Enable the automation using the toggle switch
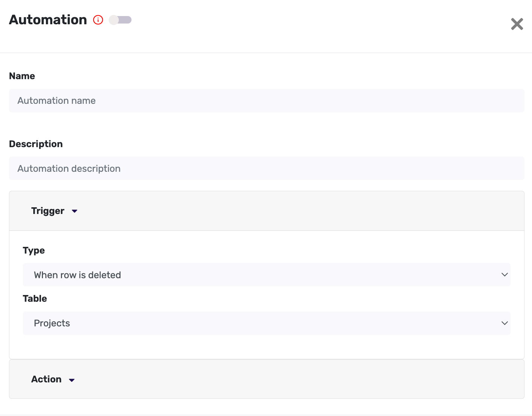Screen dimensions: 532x416 click(x=120, y=20)
